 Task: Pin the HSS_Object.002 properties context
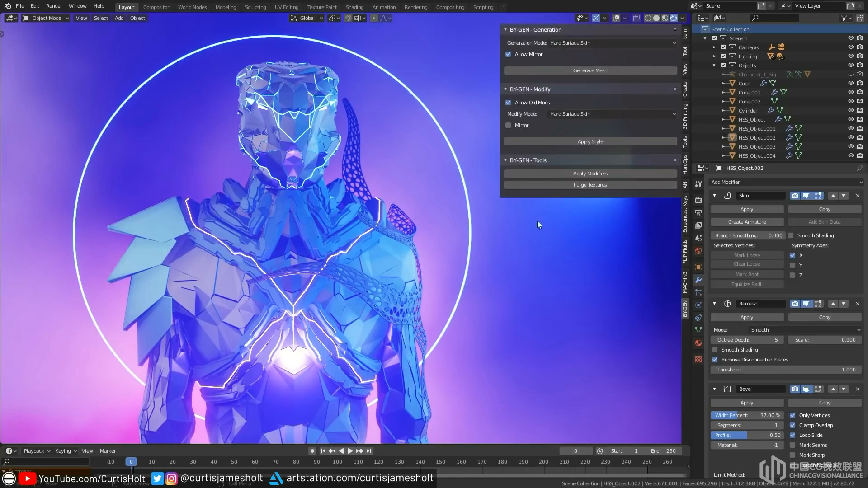(859, 168)
